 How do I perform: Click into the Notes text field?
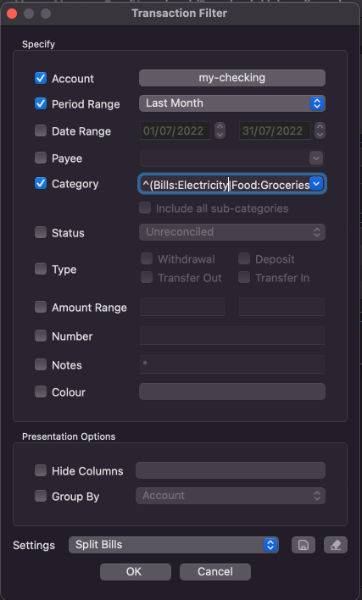(x=232, y=364)
